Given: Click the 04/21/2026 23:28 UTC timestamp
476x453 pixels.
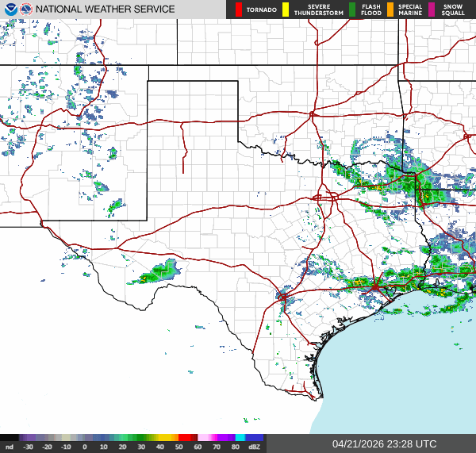Looking at the screenshot, I should (x=384, y=443).
